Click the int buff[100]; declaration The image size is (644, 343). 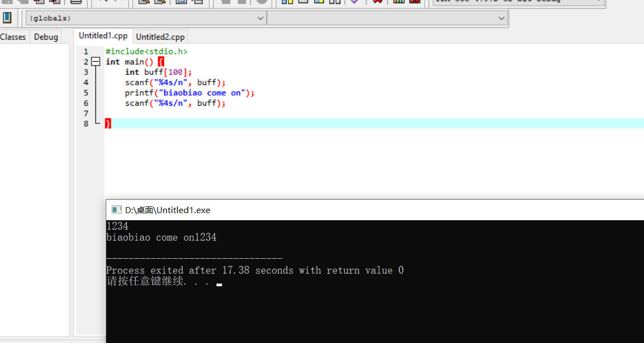[159, 72]
